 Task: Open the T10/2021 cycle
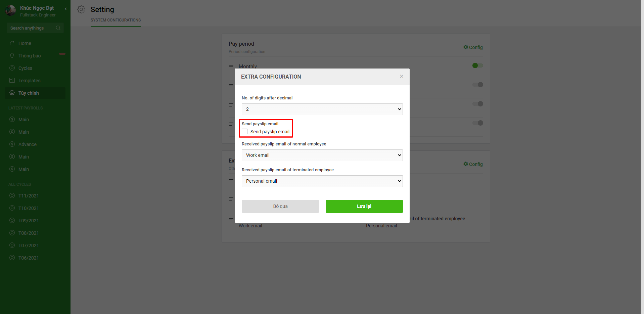[35, 208]
